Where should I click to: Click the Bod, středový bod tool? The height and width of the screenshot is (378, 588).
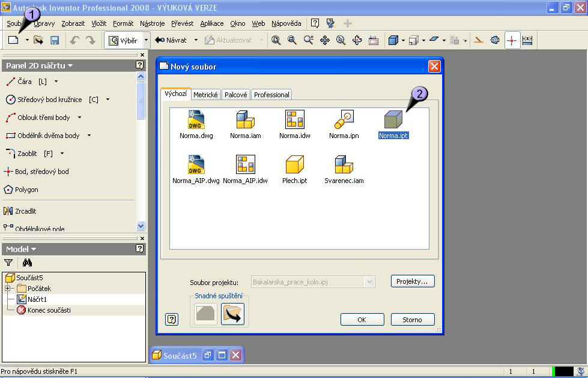(36, 172)
